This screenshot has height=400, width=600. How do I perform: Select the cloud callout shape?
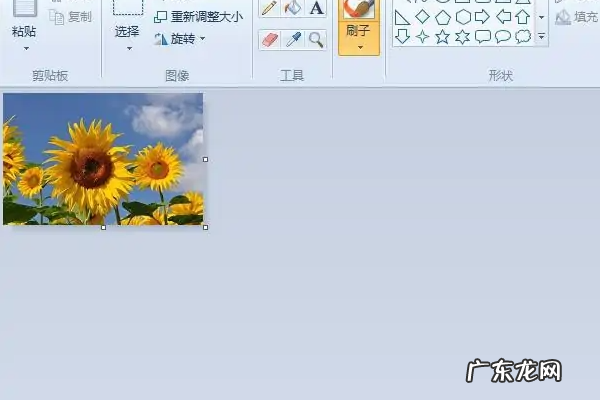522,37
